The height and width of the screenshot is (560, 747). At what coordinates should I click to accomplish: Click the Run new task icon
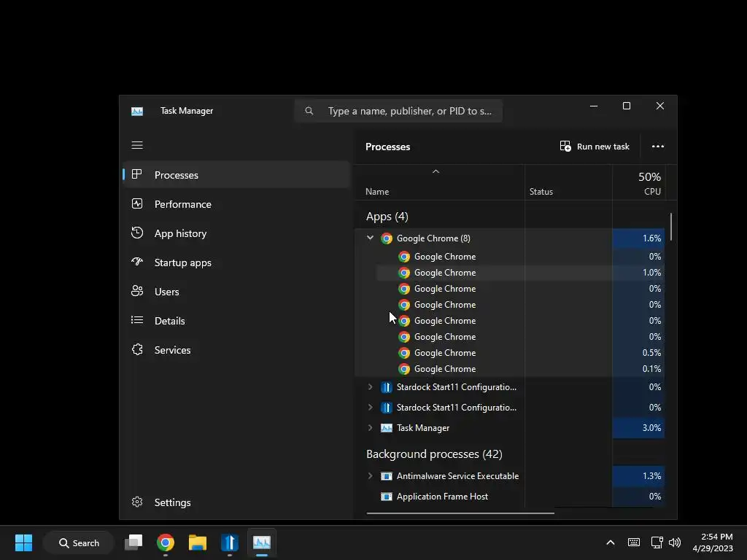click(x=565, y=146)
